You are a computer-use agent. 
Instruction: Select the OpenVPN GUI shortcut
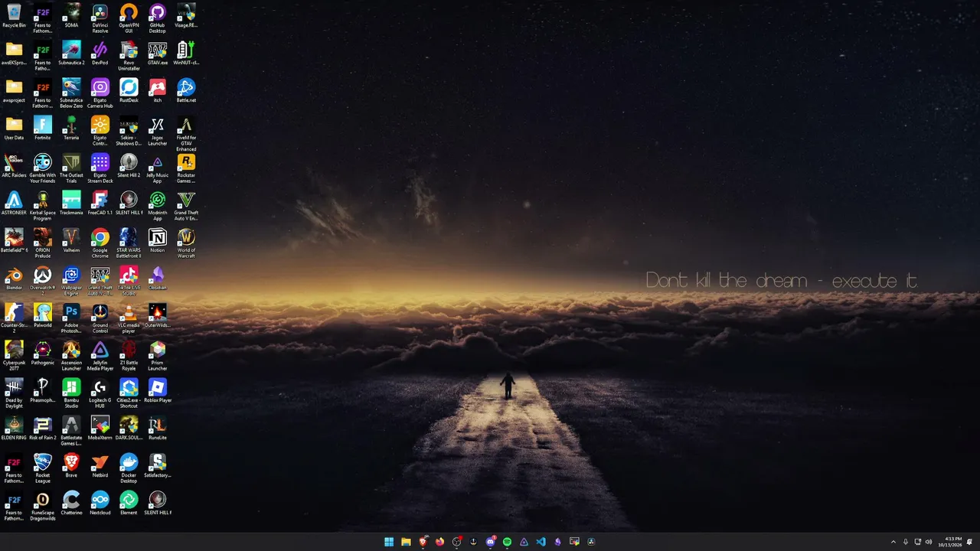click(x=129, y=18)
